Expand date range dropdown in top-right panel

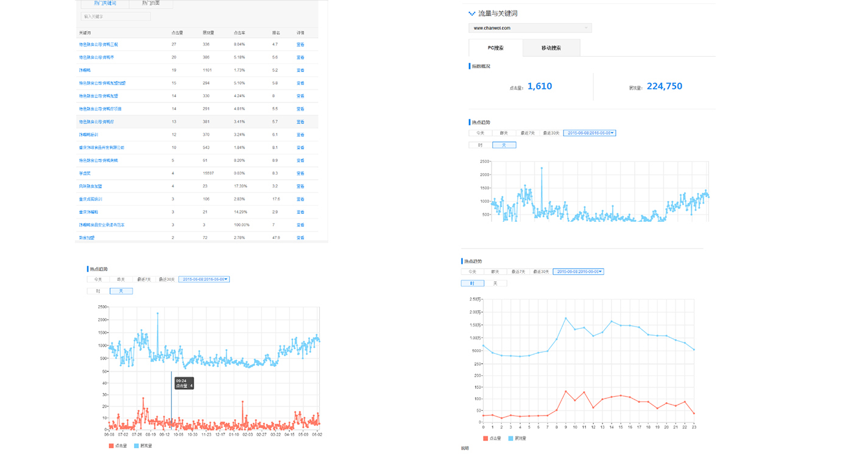tap(590, 133)
